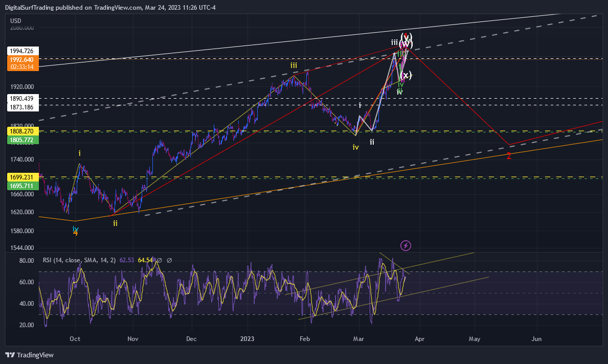608x364 pixels.
Task: Select the orange 4 wave label below October low
Action: click(x=76, y=233)
